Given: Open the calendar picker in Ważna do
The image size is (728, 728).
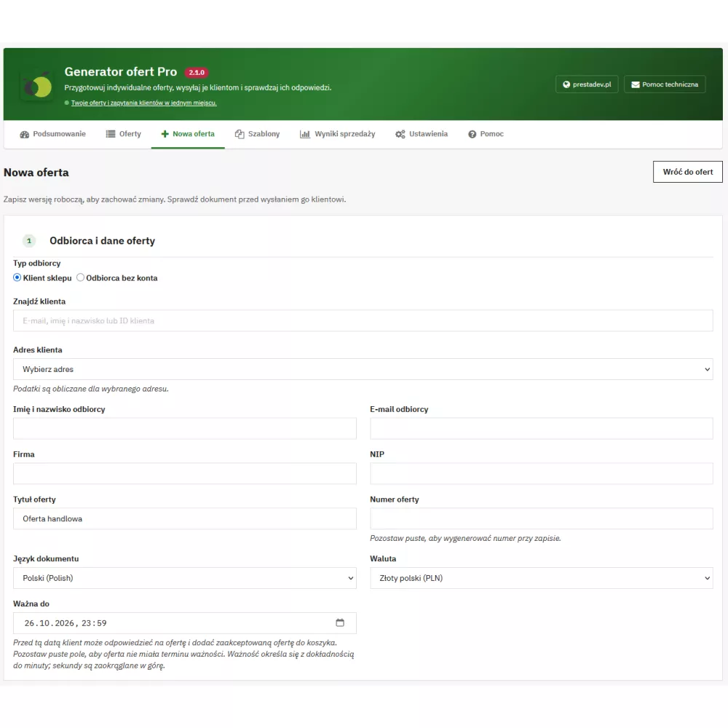Looking at the screenshot, I should (x=340, y=622).
